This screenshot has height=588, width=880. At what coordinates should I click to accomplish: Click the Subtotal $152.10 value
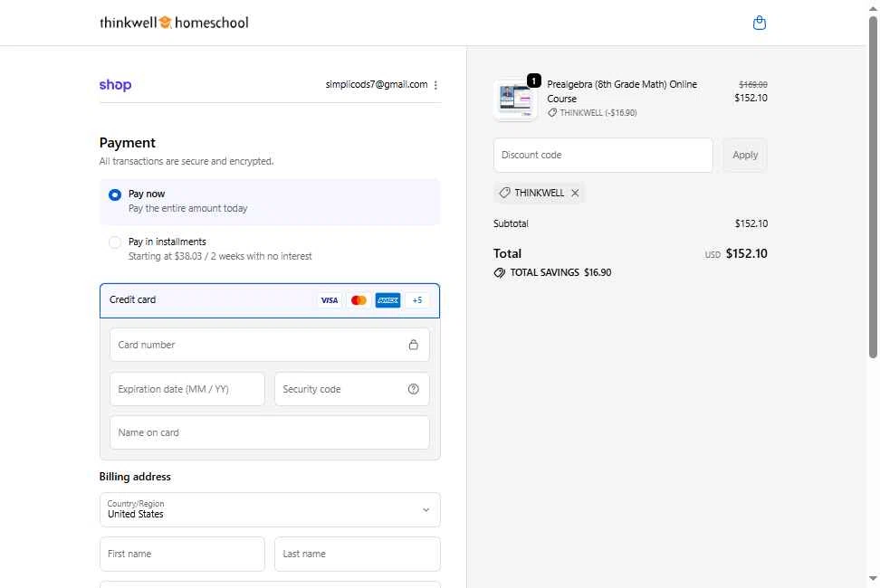click(x=751, y=223)
